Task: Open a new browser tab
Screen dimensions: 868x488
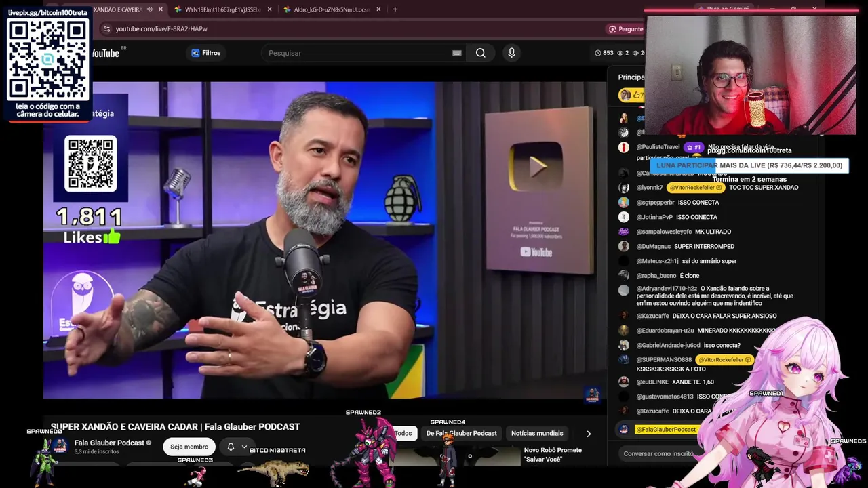Action: click(x=395, y=9)
